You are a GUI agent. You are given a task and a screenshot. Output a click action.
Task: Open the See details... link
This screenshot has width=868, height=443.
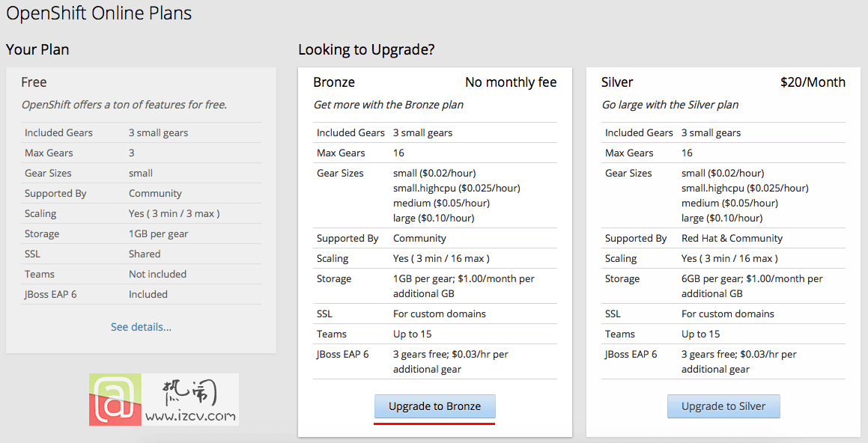tap(141, 327)
